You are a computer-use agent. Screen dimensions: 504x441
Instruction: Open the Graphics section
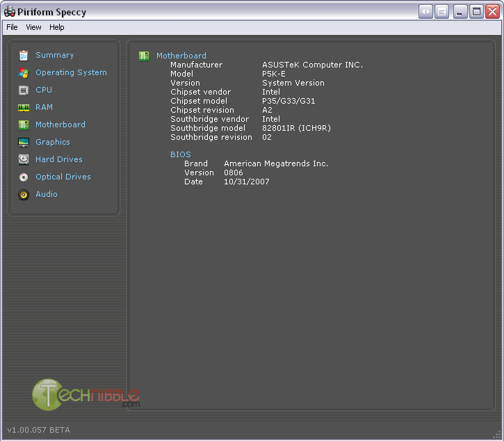53,142
